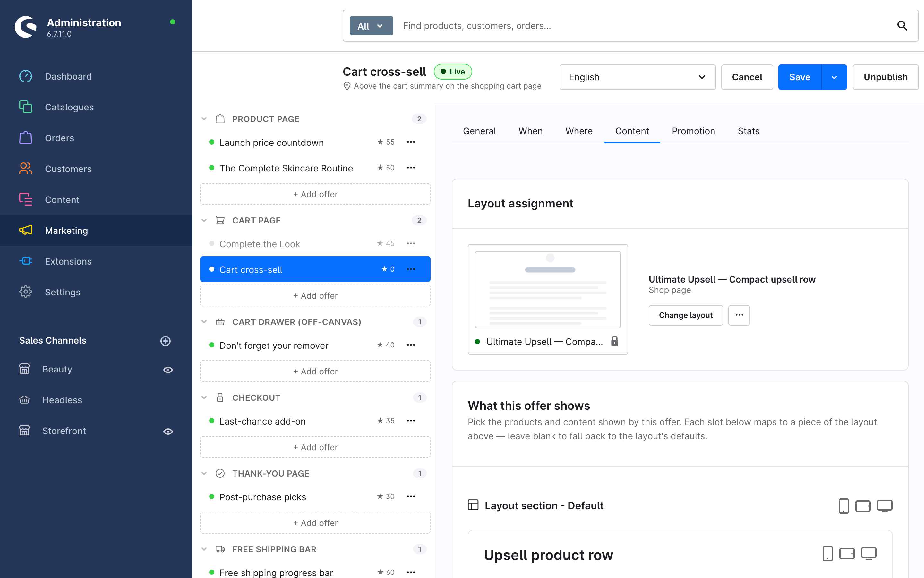Collapse the Product Page group
Image resolution: width=924 pixels, height=578 pixels.
coord(204,119)
